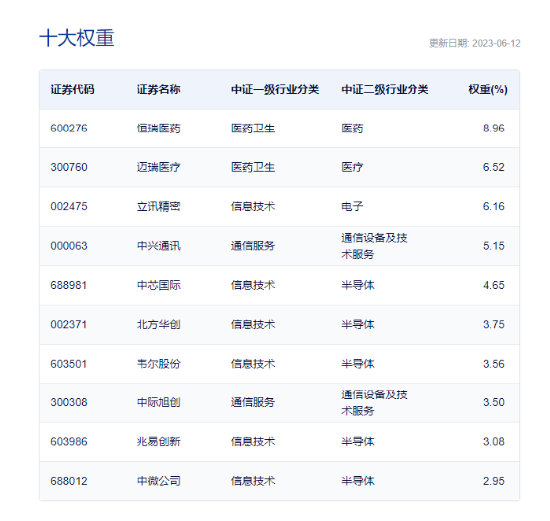The image size is (550, 521).
Task: Click the stock name 中微公司
Action: (159, 481)
